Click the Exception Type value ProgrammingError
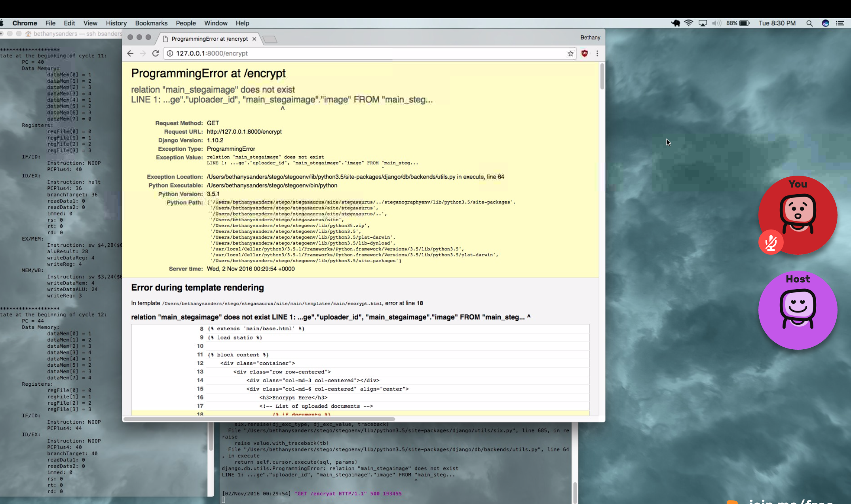Viewport: 851px width, 504px height. tap(231, 149)
